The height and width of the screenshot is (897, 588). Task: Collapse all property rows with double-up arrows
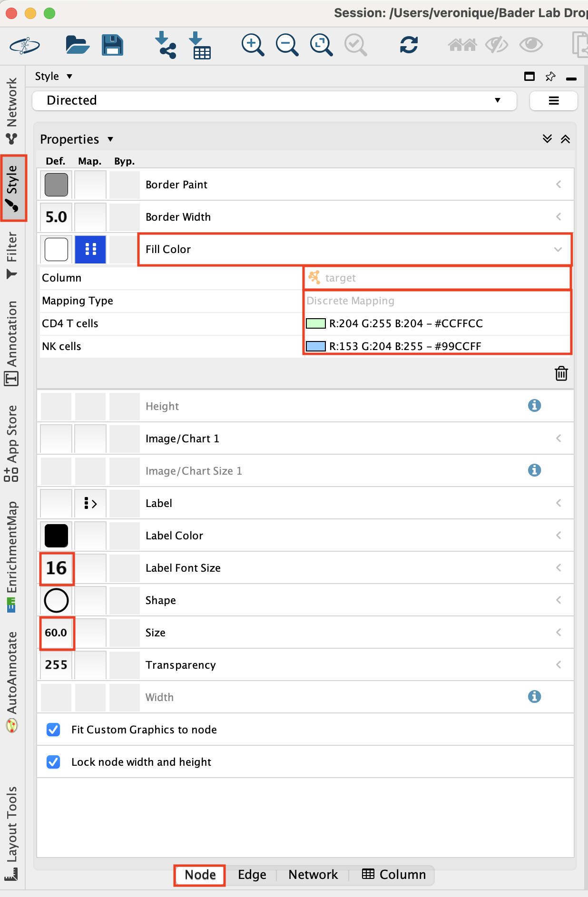click(x=565, y=139)
